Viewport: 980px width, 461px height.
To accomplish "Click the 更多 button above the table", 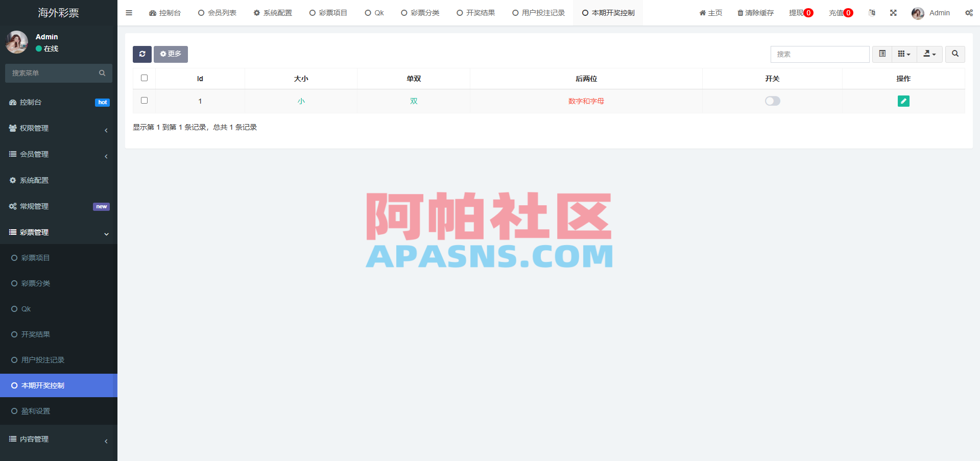I will point(171,54).
